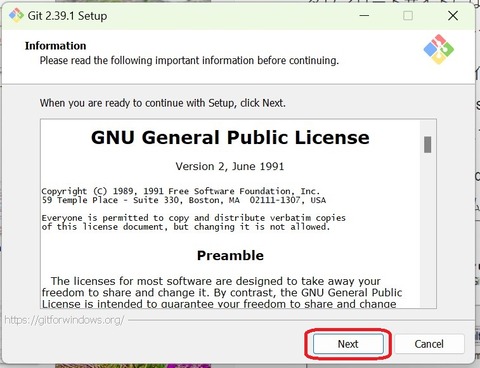Click 'The licenses for most software' paragraph line
The width and height of the screenshot is (480, 368).
click(215, 281)
